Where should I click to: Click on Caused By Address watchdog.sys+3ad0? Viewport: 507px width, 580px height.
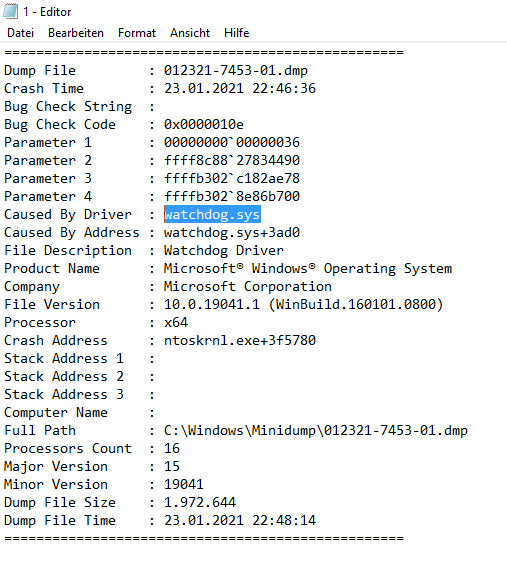pos(231,232)
